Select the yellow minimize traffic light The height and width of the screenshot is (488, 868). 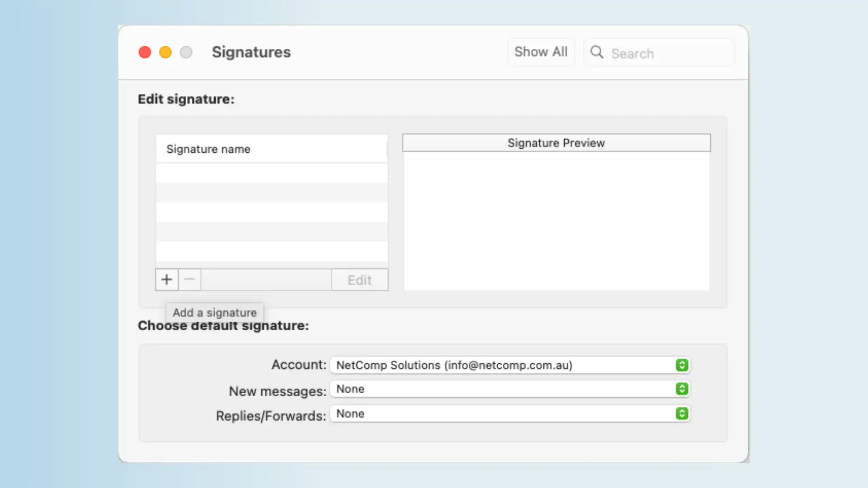tap(165, 52)
